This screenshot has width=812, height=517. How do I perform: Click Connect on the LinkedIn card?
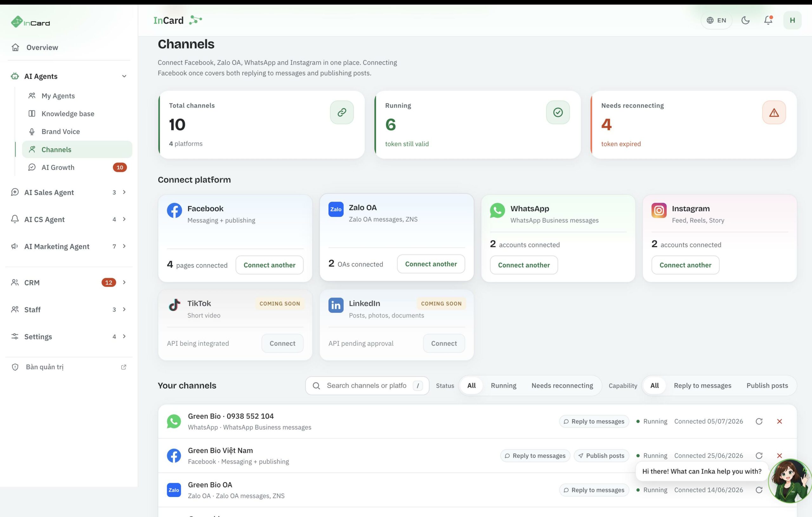click(x=444, y=343)
